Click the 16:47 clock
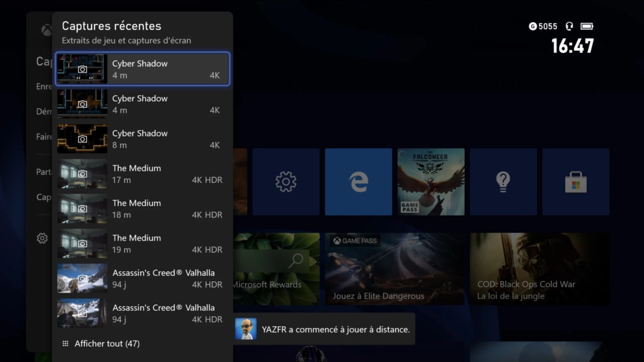This screenshot has height=362, width=644. [x=573, y=46]
